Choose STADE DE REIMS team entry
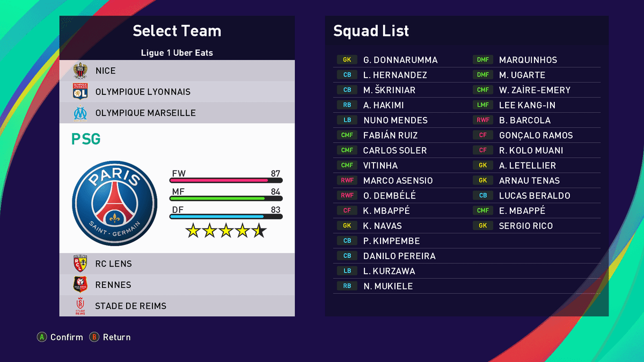The width and height of the screenshot is (644, 362). pyautogui.click(x=130, y=306)
